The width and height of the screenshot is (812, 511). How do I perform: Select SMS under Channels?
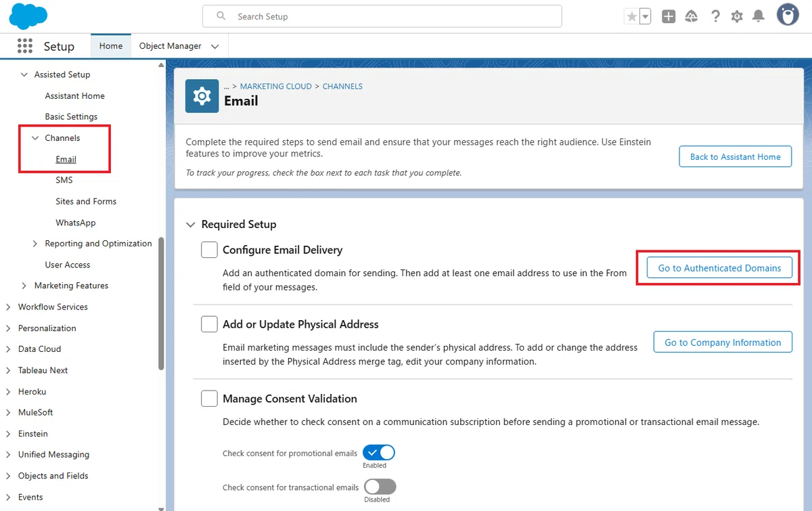point(64,181)
